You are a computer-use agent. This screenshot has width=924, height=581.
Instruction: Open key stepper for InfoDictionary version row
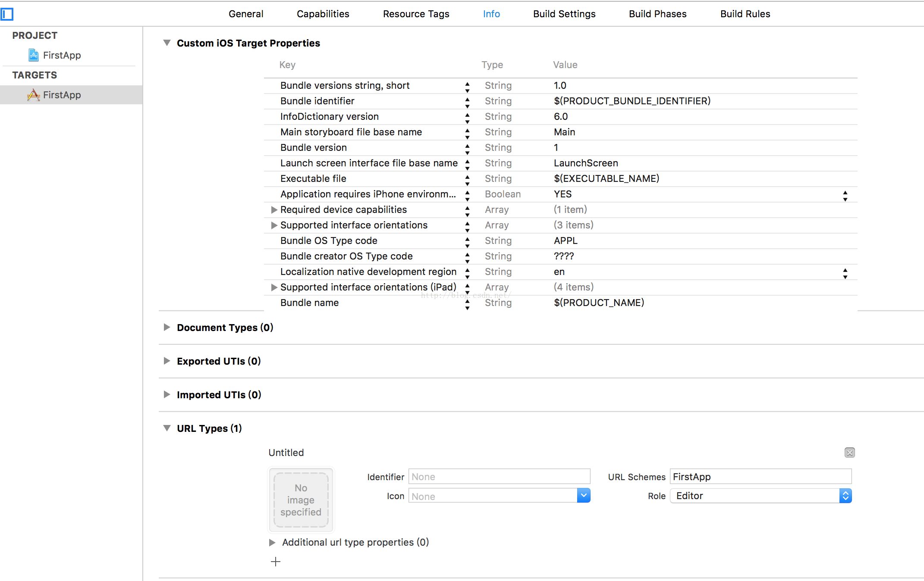pos(467,119)
